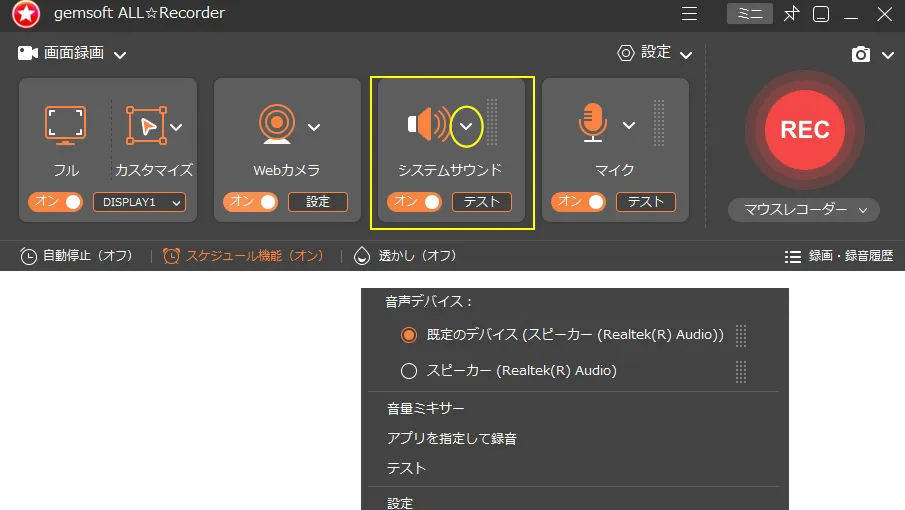The height and width of the screenshot is (510, 905).
Task: Click the gemsoft ALL☆Recorder title text
Action: (x=139, y=13)
